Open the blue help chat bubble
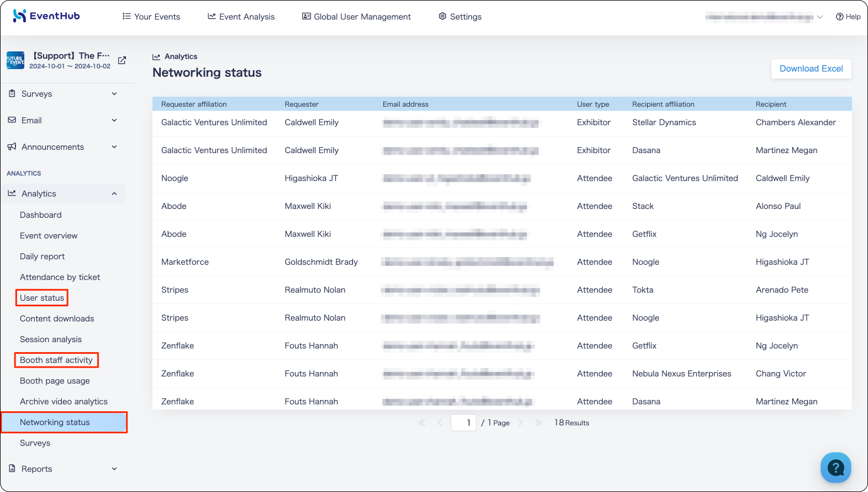 836,467
